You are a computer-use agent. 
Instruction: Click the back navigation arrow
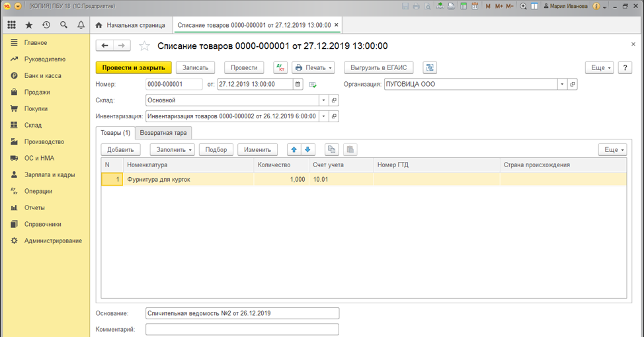click(105, 46)
